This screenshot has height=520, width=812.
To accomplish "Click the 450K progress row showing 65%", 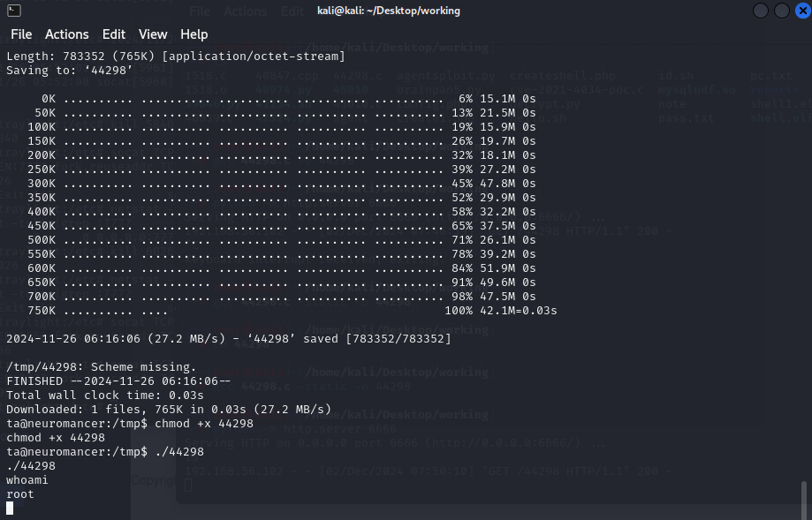I will pyautogui.click(x=282, y=226).
